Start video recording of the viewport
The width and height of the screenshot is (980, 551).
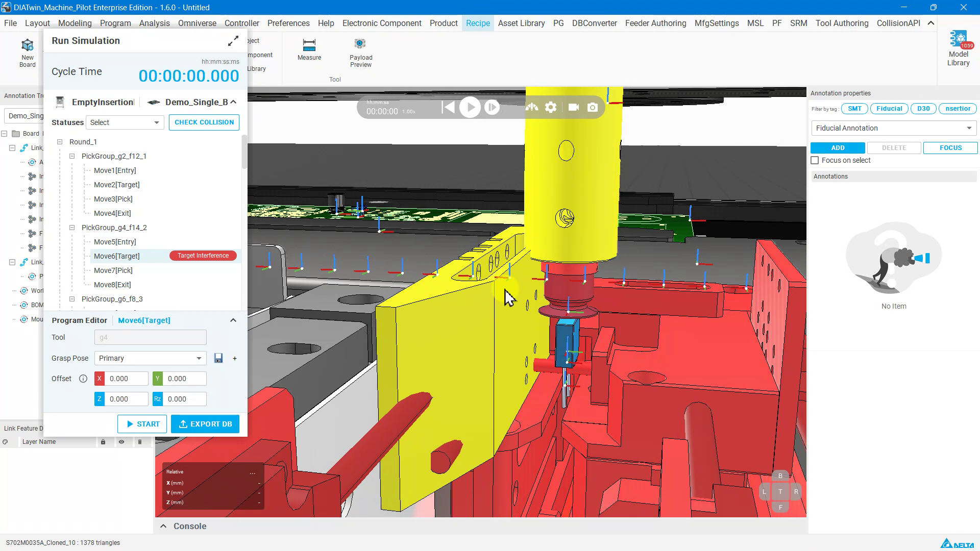coord(573,107)
